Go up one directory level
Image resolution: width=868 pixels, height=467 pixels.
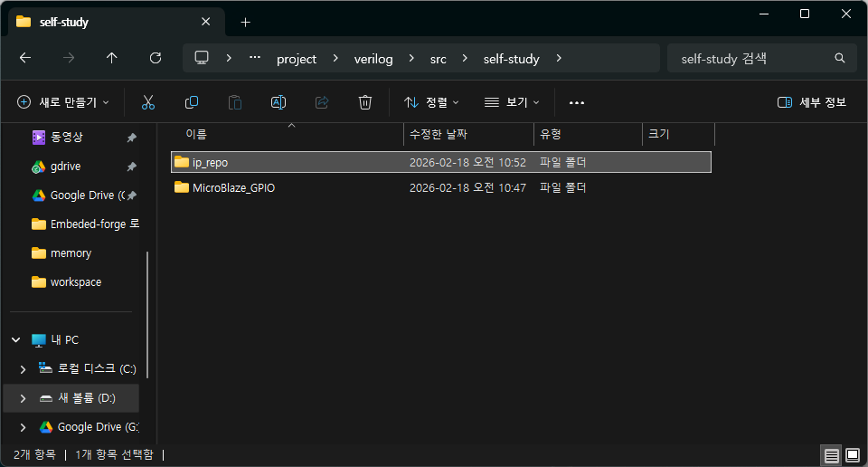point(112,58)
